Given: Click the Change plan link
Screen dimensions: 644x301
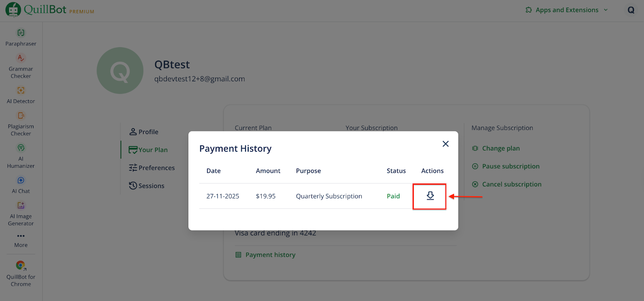Looking at the screenshot, I should point(501,148).
